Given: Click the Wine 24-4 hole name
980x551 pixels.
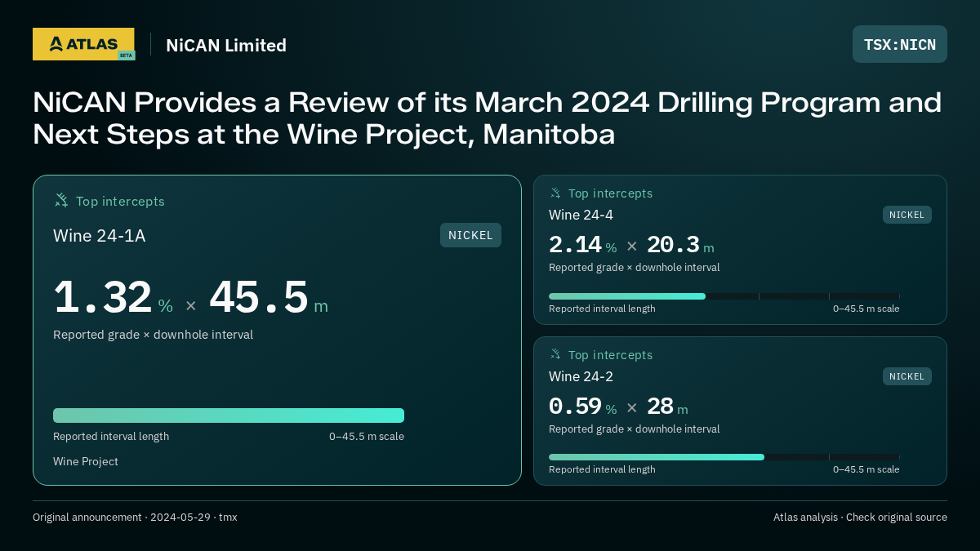Looking at the screenshot, I should click(581, 216).
